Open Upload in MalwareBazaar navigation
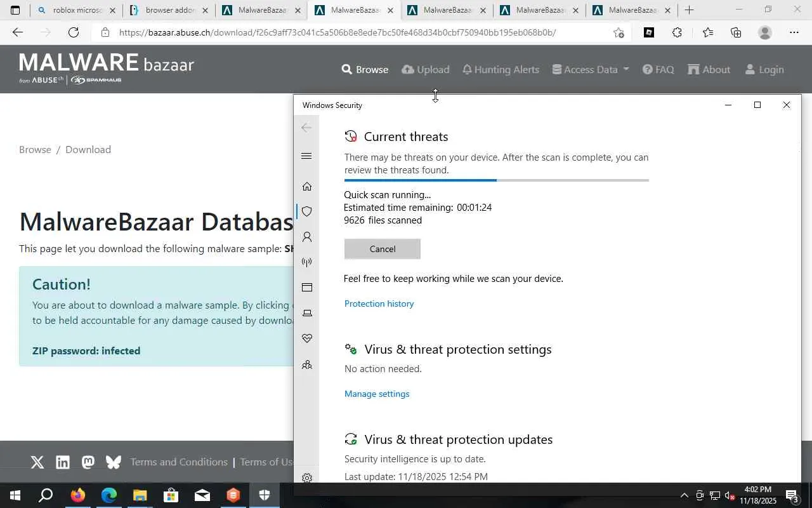Viewport: 812px width, 508px height. (426, 69)
